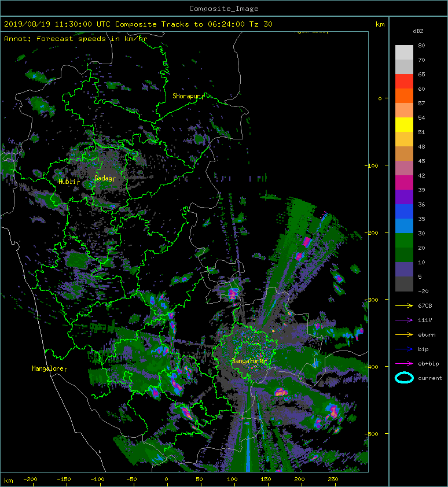
Task: Select the magenta 42–39 dBZ swatch
Action: [x=404, y=183]
